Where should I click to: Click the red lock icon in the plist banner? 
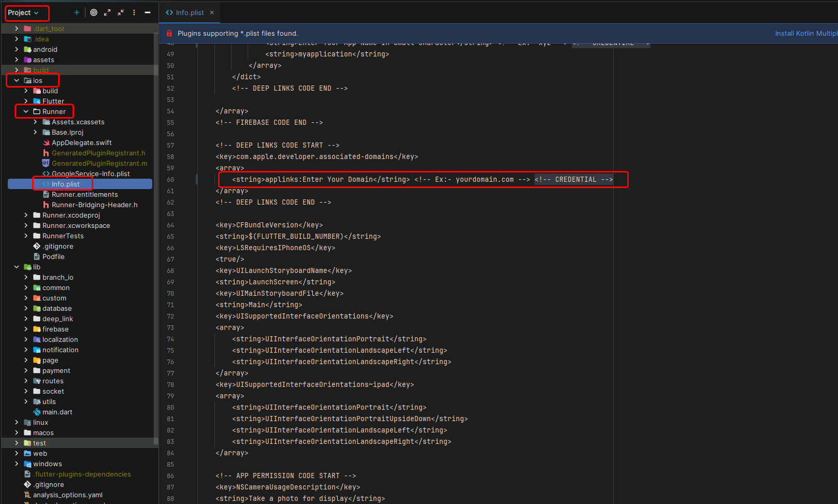coord(169,33)
